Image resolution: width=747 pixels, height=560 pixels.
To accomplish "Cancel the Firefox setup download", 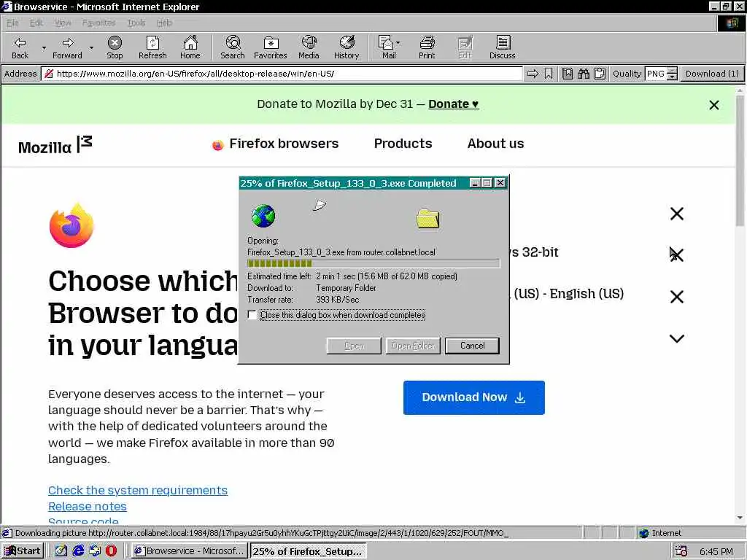I will (x=472, y=346).
